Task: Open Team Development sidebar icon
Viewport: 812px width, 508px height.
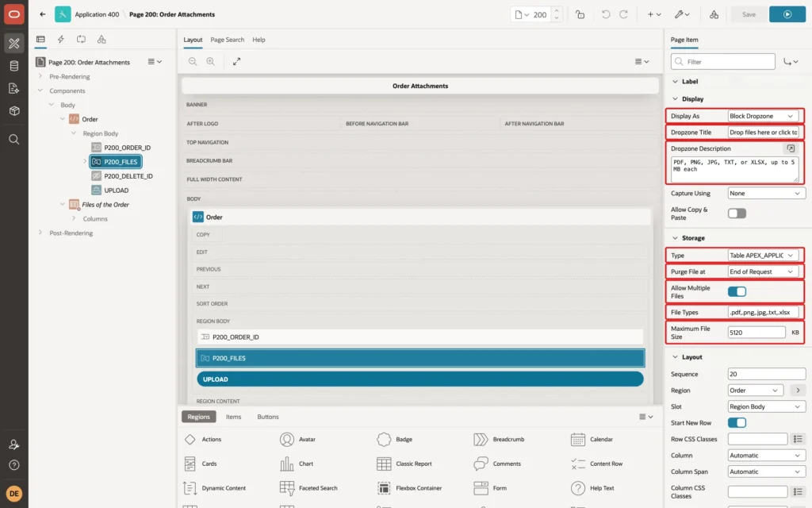Action: [x=14, y=89]
